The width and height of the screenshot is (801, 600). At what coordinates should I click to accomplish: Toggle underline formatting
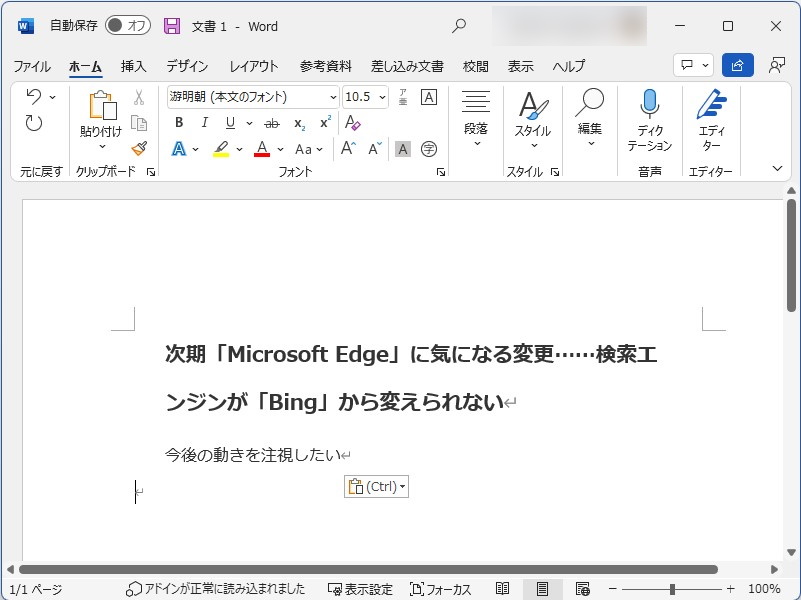pos(228,123)
